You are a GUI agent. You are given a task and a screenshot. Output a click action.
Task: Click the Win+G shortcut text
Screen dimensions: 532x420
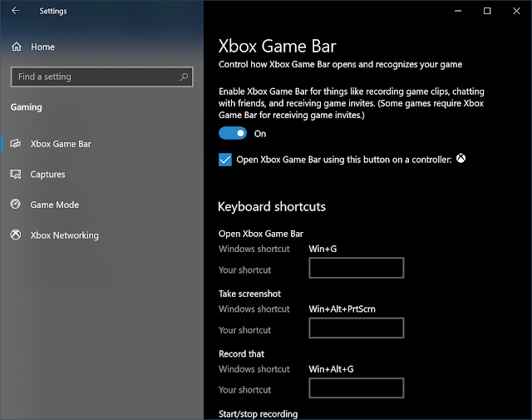pyautogui.click(x=323, y=249)
